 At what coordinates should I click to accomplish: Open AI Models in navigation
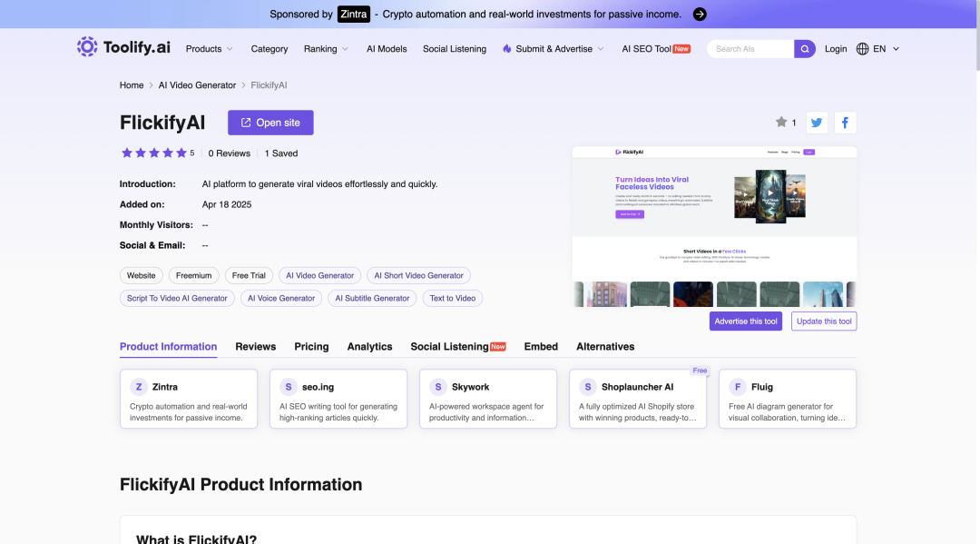point(387,49)
